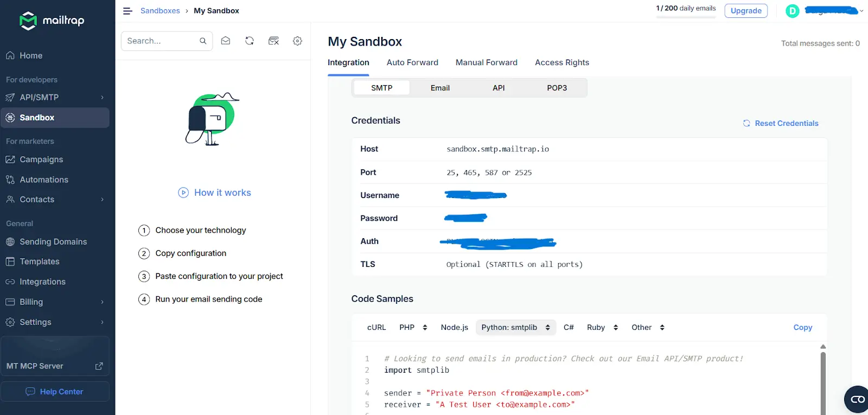This screenshot has height=415, width=868.
Task: Click the MT MCP Server external link icon
Action: 99,366
